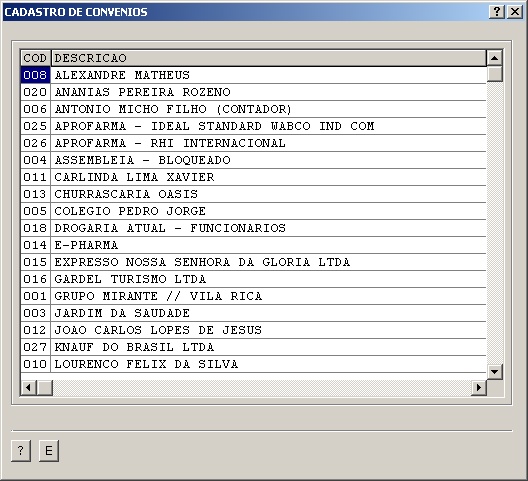Click the vertical scrollbar up arrow
The height and width of the screenshot is (481, 528).
point(494,58)
